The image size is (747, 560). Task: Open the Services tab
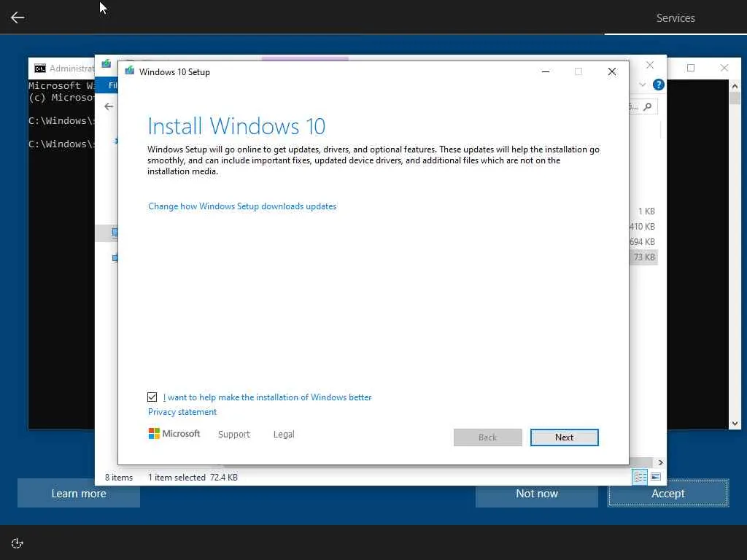click(x=675, y=18)
